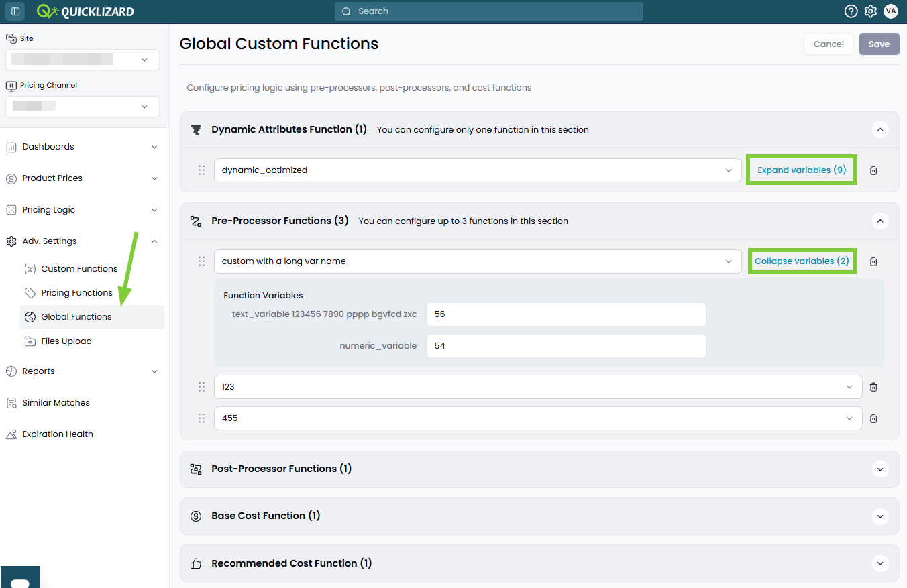Viewport: 907px width, 588px height.
Task: Expand the Product Prices menu
Action: point(154,178)
